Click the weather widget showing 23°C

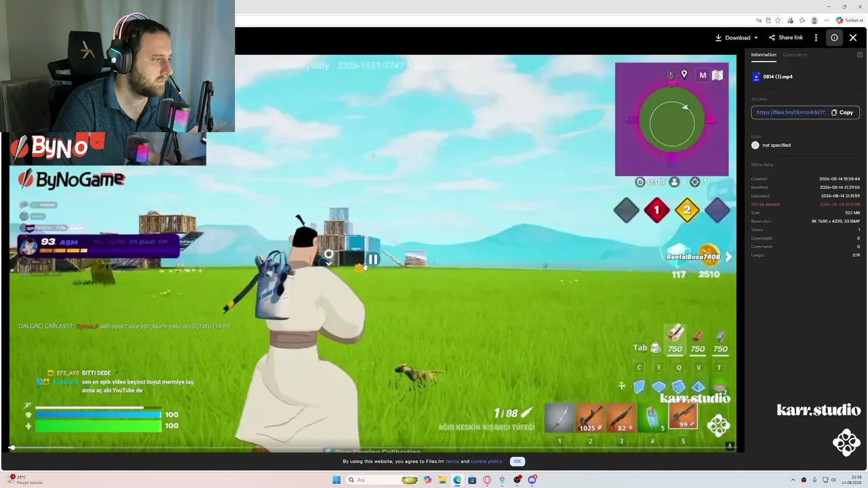pyautogui.click(x=26, y=480)
